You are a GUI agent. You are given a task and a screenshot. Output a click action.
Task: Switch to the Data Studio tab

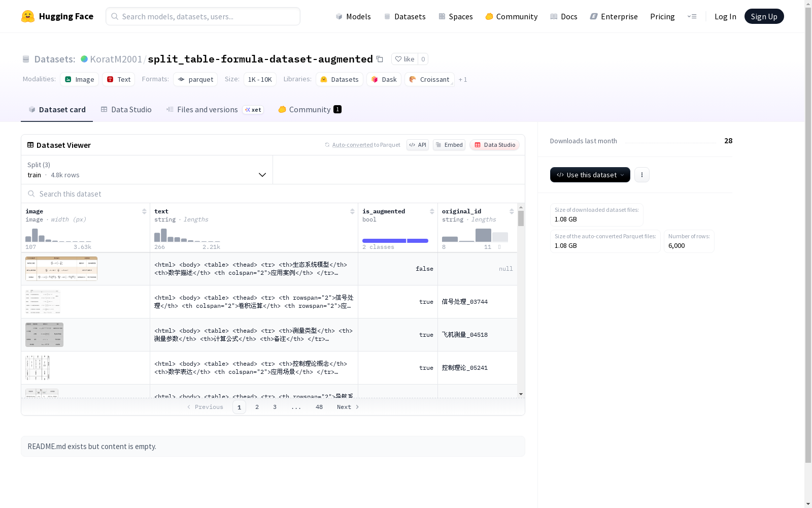[x=126, y=109]
